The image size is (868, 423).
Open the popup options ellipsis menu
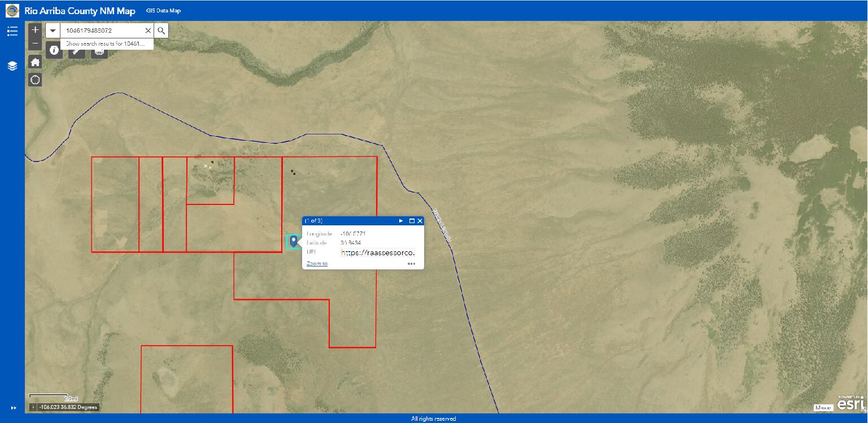click(x=411, y=264)
